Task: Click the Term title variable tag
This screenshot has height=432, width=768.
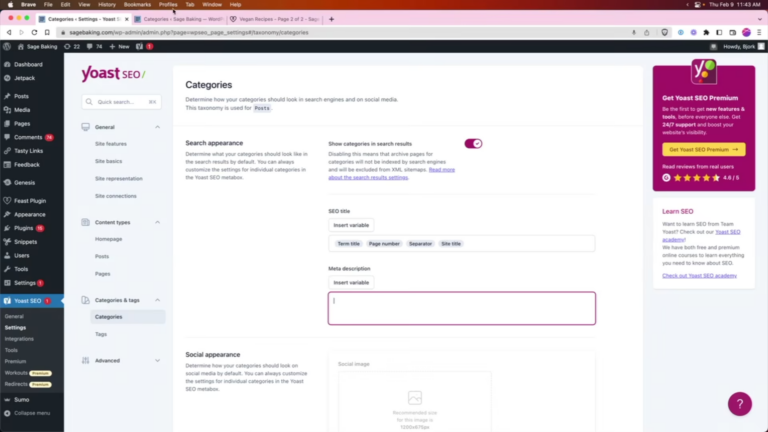Action: tap(348, 243)
